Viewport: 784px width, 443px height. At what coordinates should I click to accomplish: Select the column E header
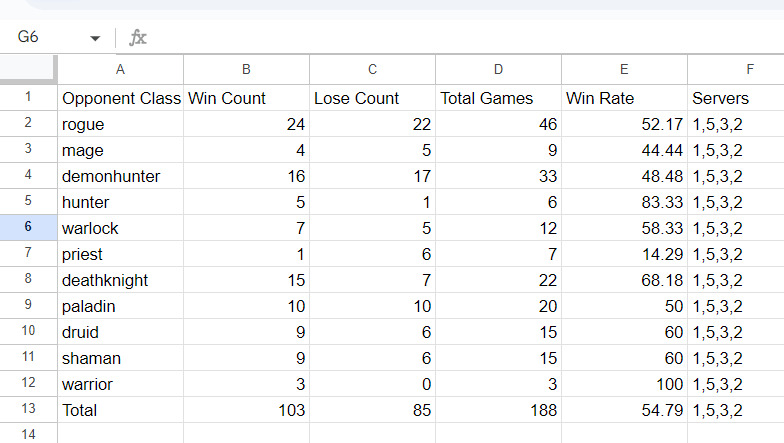(624, 70)
